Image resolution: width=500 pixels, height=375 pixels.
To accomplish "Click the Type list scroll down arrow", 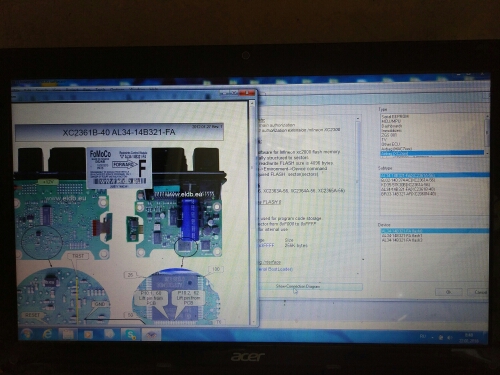I will click(487, 153).
